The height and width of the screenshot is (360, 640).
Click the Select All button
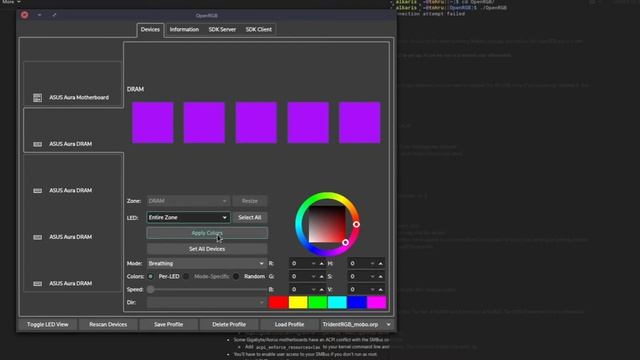[250, 218]
